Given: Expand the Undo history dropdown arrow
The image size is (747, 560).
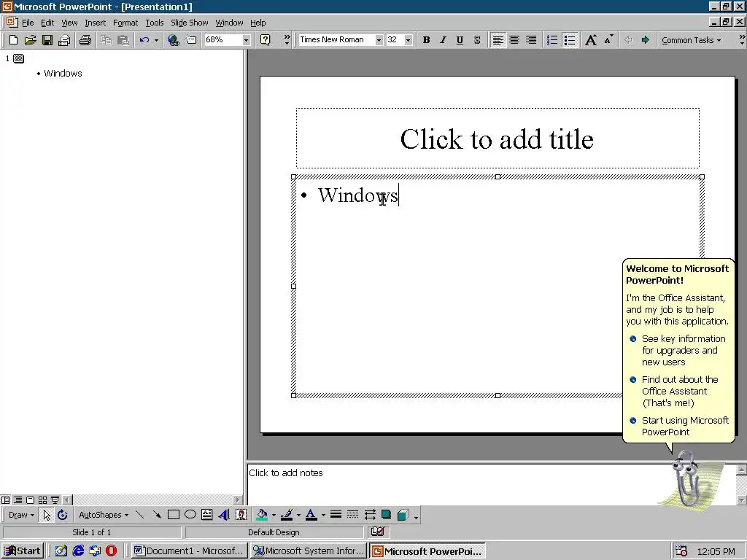Looking at the screenshot, I should (156, 40).
